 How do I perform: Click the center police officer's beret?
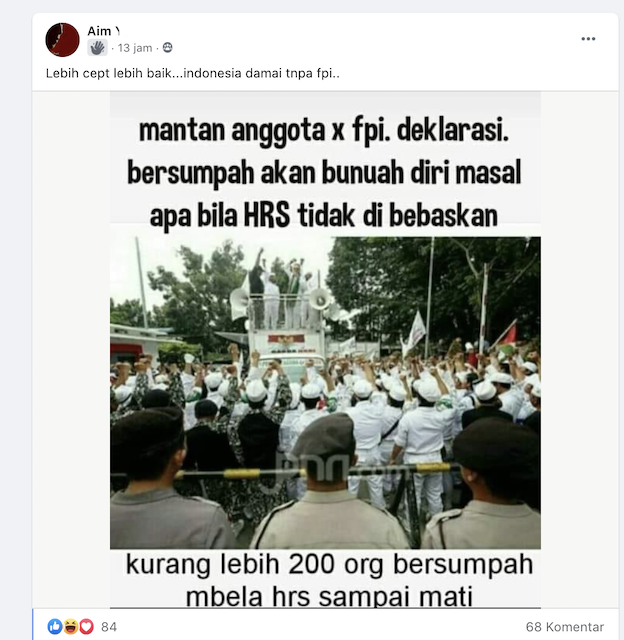[324, 433]
